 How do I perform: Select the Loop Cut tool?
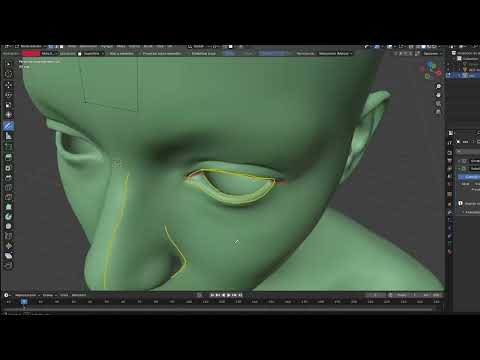pos(9,188)
